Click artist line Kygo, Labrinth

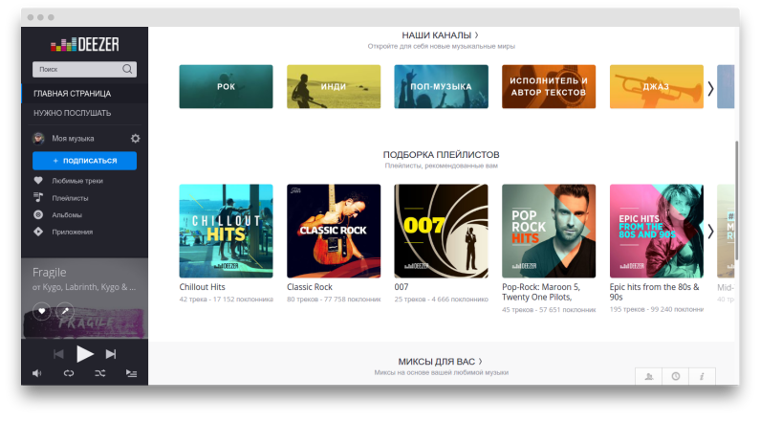tap(84, 287)
